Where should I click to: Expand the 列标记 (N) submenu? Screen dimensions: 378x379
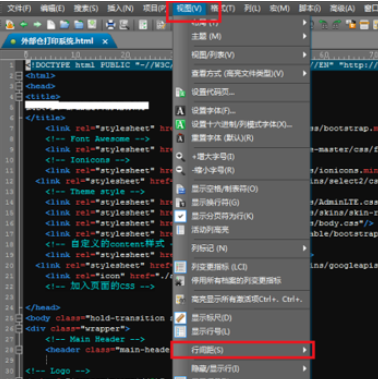tap(242, 248)
